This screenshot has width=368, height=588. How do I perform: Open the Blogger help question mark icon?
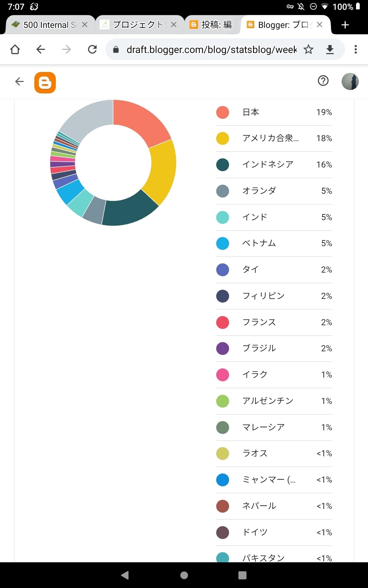point(323,81)
